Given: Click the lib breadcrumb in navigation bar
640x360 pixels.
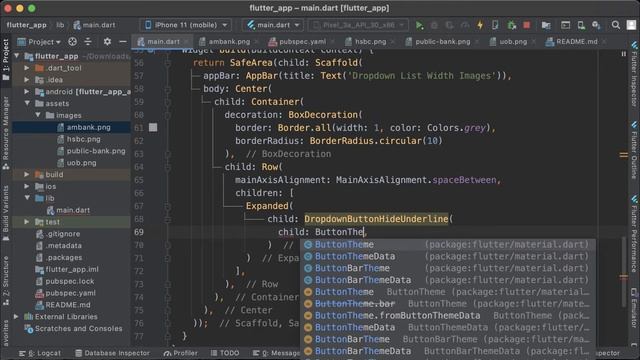Looking at the screenshot, I should pyautogui.click(x=60, y=25).
